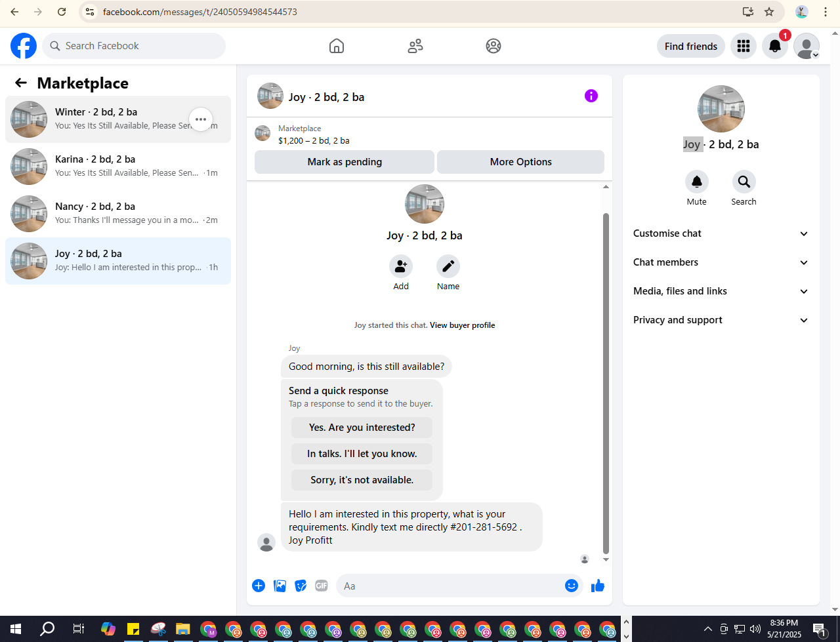Send quick response "Yes. Are you interested?"
Viewport: 840px width, 642px height.
362,428
